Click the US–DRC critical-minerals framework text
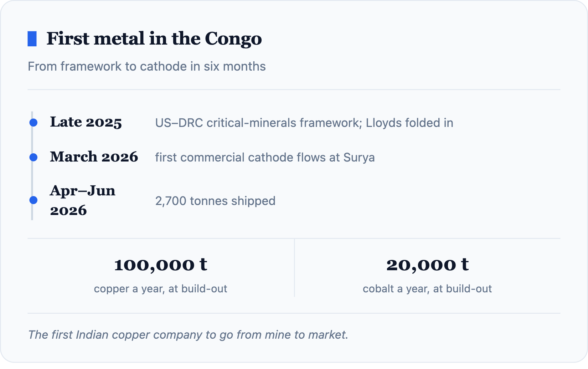The width and height of the screenshot is (588, 369). [x=304, y=123]
